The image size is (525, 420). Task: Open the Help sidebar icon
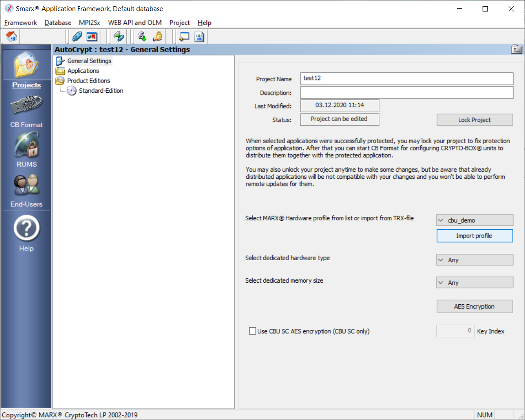point(27,234)
